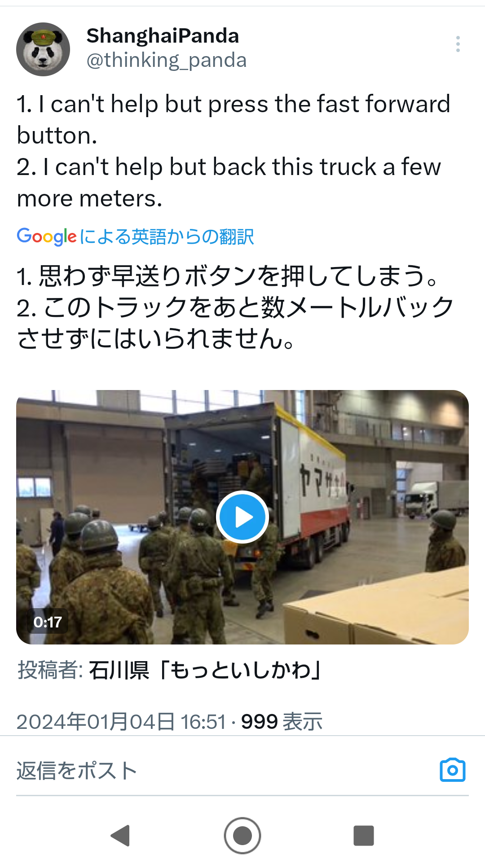Tap the 返信をポスト reply field
The height and width of the screenshot is (868, 485).
pyautogui.click(x=225, y=771)
